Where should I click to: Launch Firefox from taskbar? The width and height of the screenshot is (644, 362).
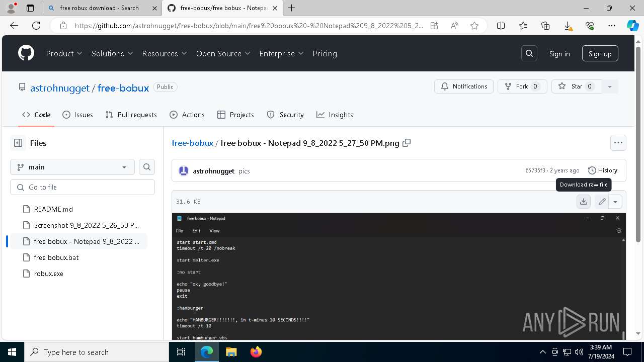tap(256, 352)
